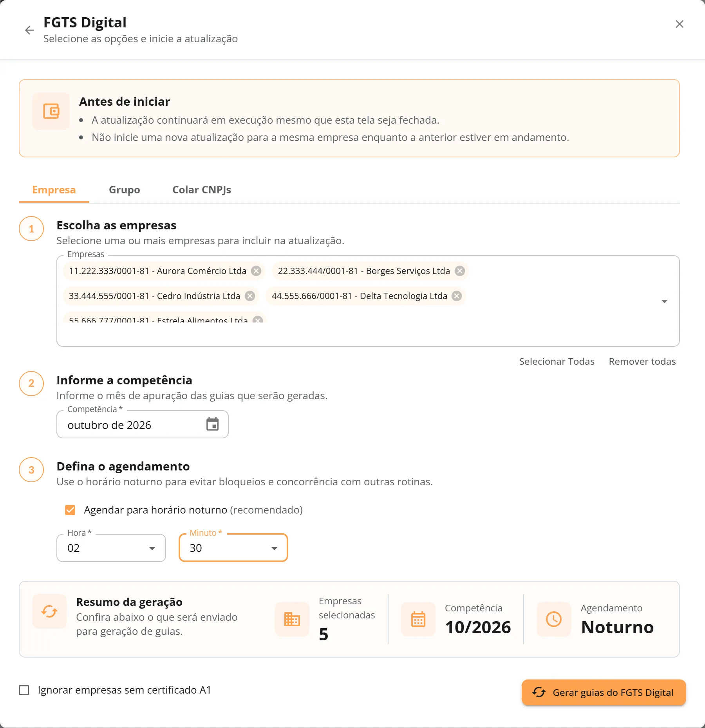
Task: Remove Cedro Indústria Ltda chip
Action: [x=250, y=296]
